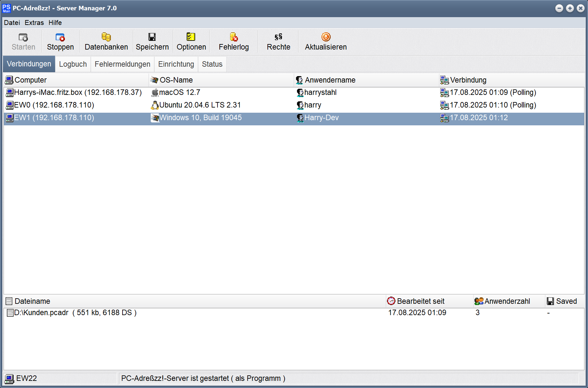Click computer icon of Harrys-iMac.fritz.box row
Image resolution: width=588 pixels, height=388 pixels.
point(10,93)
